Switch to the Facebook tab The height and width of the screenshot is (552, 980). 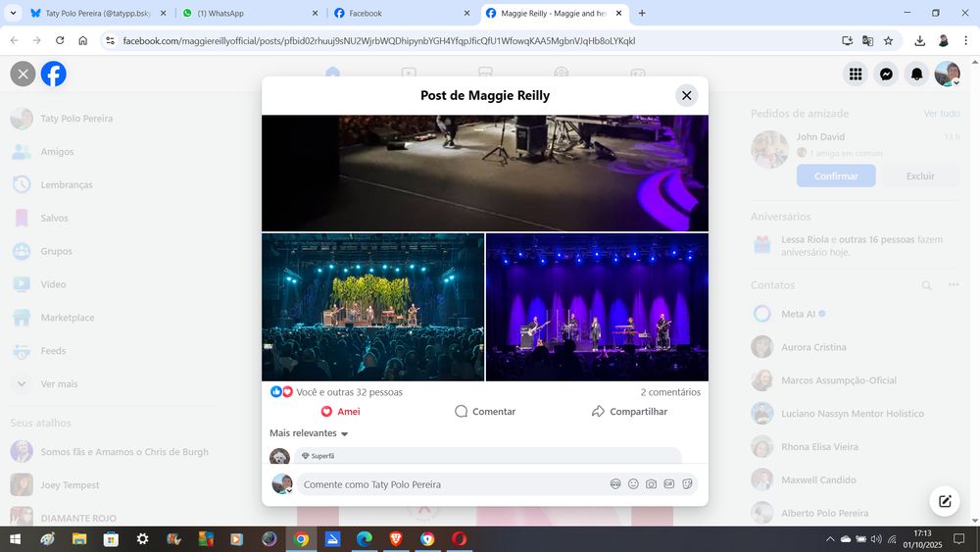[x=402, y=13]
